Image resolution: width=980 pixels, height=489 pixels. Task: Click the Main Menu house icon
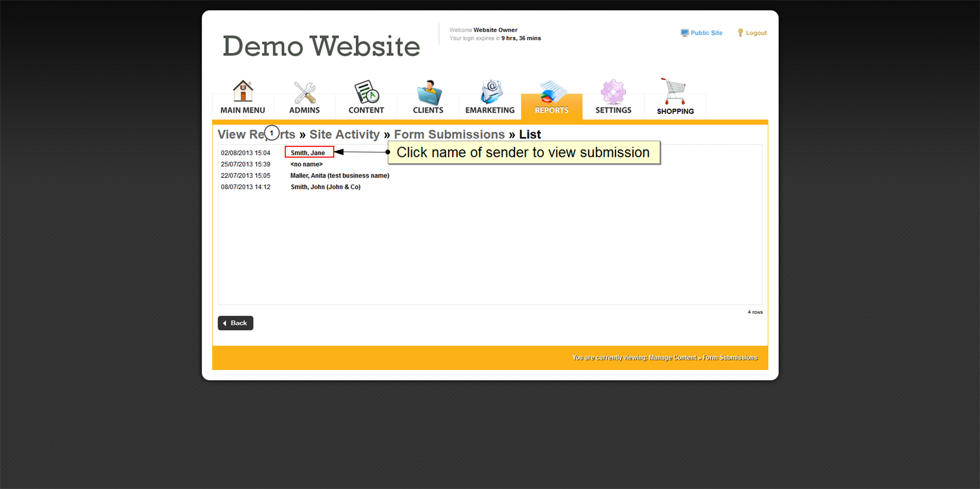[243, 92]
